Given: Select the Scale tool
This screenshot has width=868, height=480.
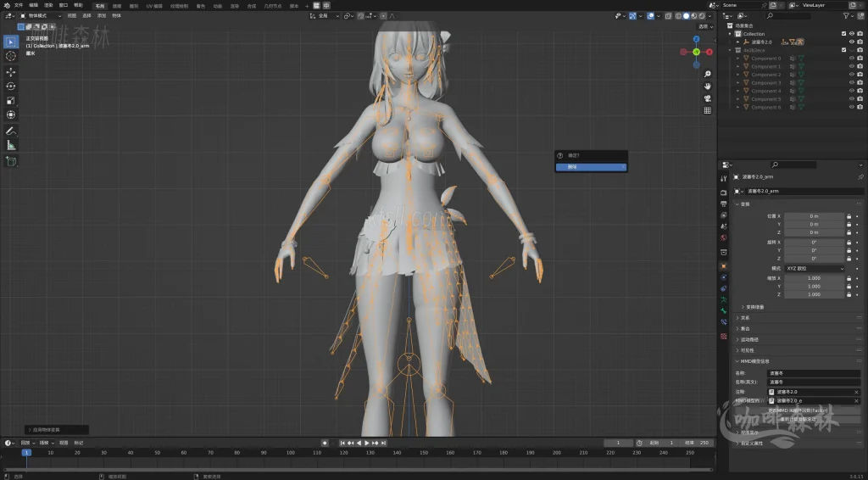Looking at the screenshot, I should [10, 100].
